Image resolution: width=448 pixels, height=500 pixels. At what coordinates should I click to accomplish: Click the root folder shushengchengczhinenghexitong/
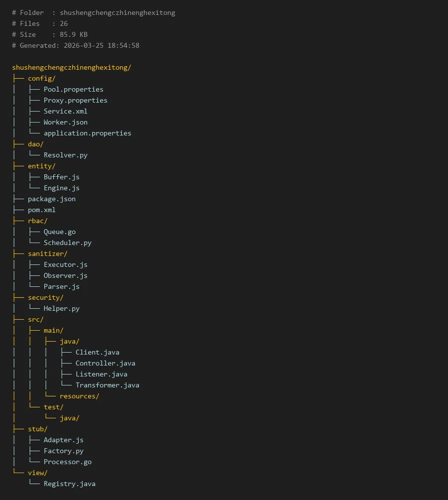pos(71,67)
